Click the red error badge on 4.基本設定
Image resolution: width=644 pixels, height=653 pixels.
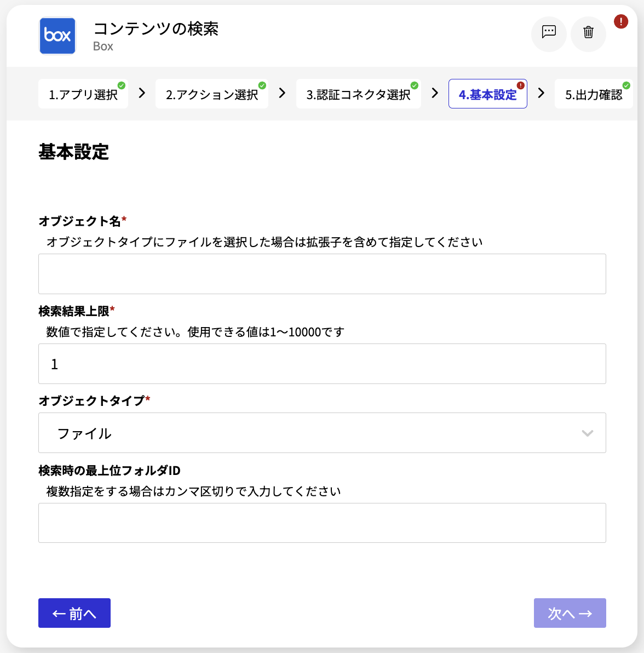(521, 85)
